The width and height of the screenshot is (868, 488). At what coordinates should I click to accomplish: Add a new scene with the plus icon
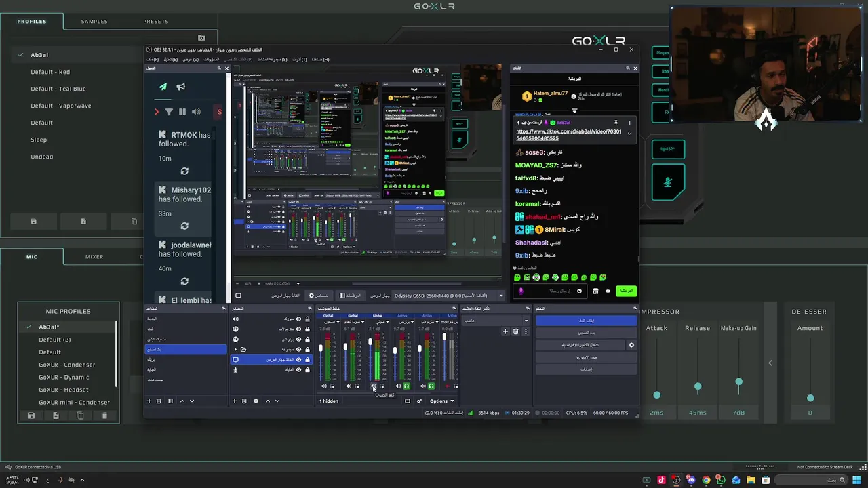[x=149, y=401]
